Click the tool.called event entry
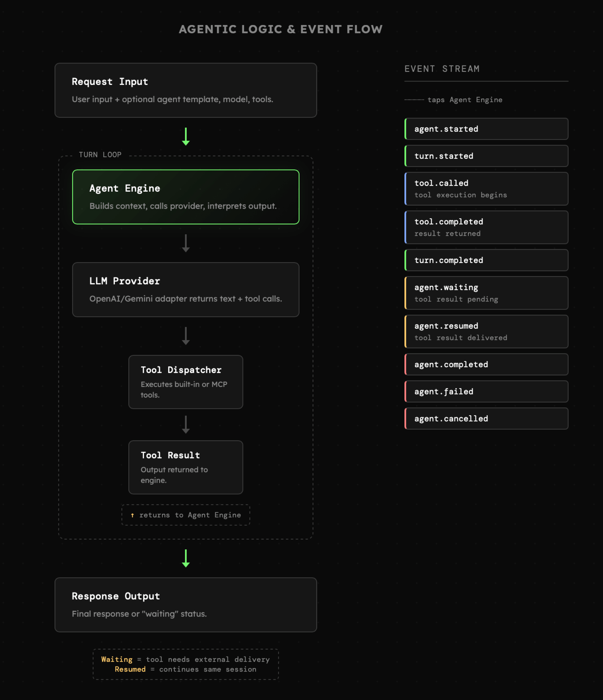The width and height of the screenshot is (603, 700). [x=486, y=188]
